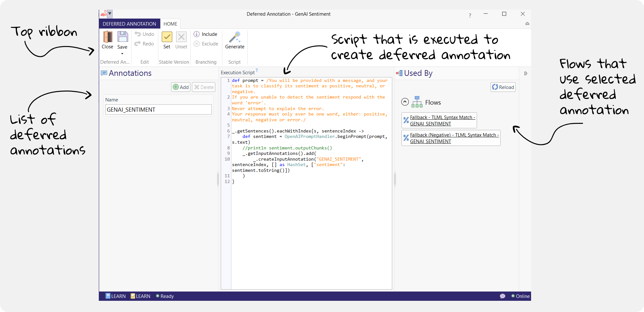Click the Online status indicator

point(513,296)
